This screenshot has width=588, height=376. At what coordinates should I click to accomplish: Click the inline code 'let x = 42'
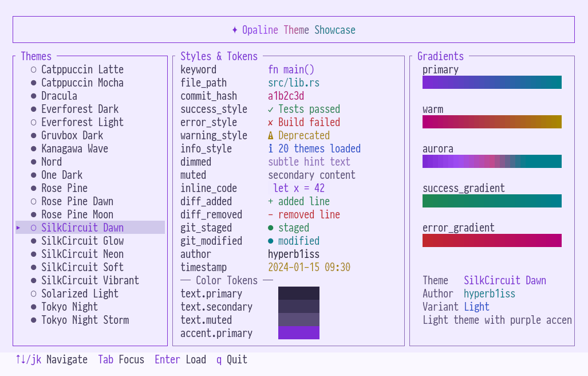(x=299, y=188)
